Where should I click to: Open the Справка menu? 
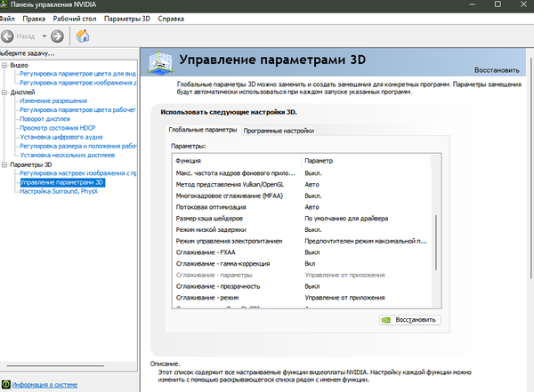171,19
